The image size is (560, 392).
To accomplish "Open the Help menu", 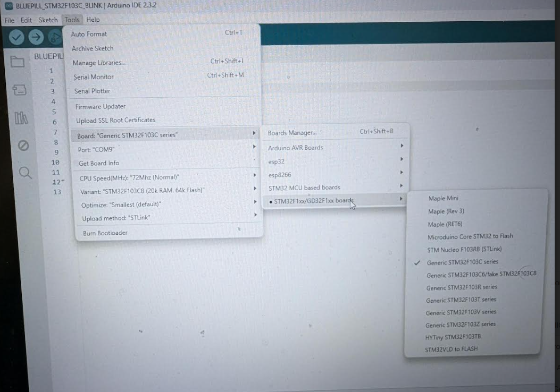I will point(93,20).
